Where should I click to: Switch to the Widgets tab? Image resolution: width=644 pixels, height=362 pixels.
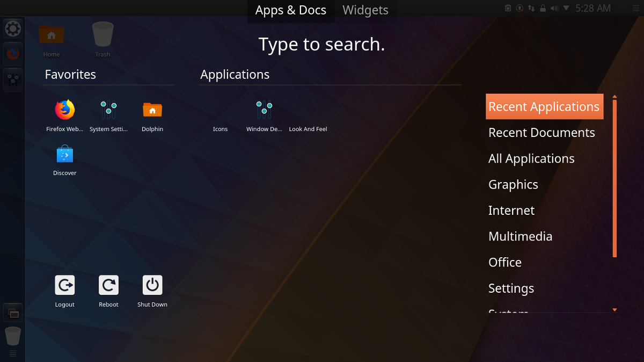(x=365, y=10)
